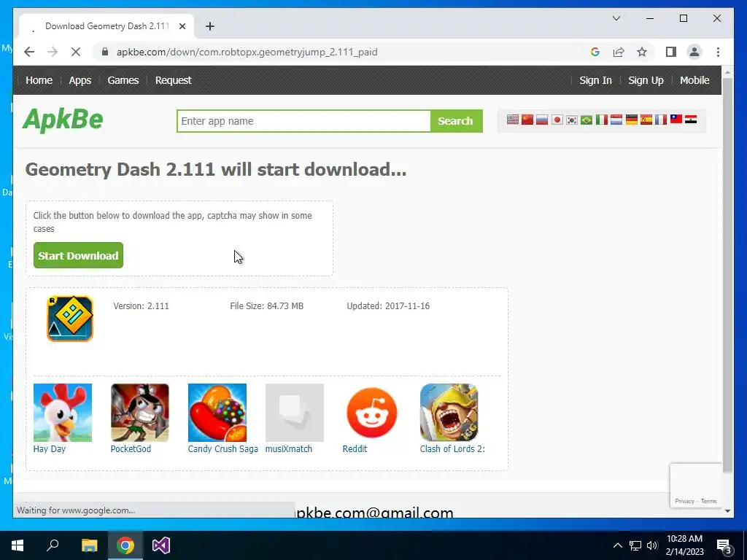Share this page via share icon
Image resolution: width=747 pixels, height=560 pixels.
coord(619,52)
